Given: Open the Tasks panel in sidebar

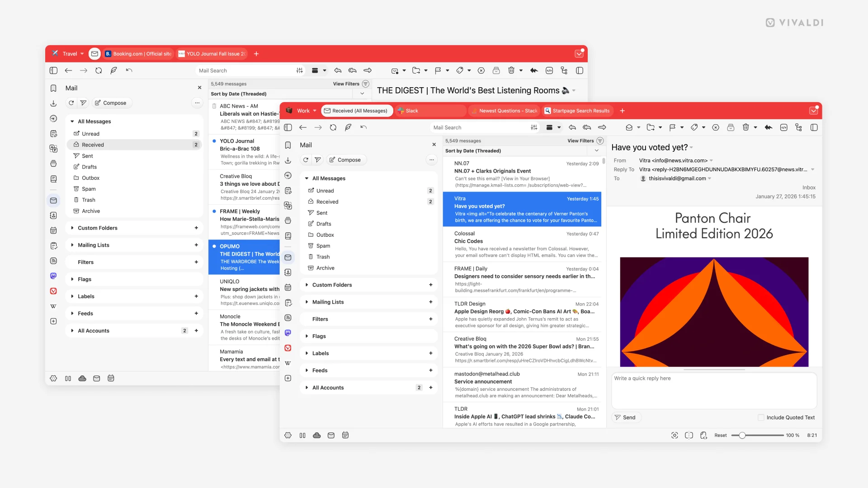Looking at the screenshot, I should [x=288, y=302].
